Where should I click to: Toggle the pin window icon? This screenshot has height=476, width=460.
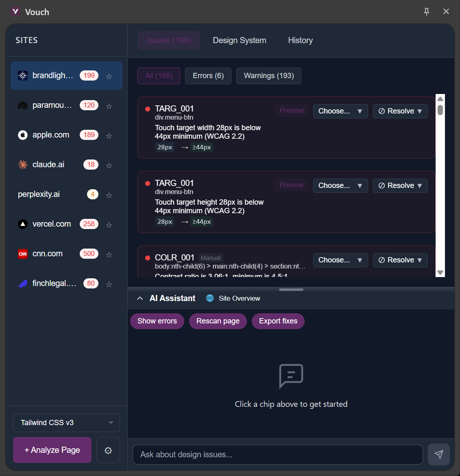pos(426,11)
